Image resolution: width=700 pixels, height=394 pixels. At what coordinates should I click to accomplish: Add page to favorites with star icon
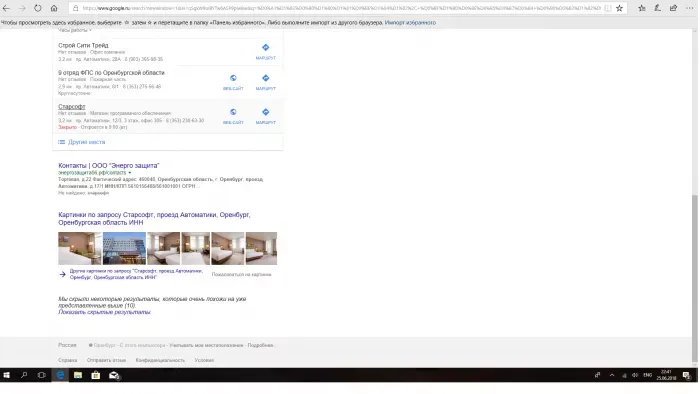(619, 8)
